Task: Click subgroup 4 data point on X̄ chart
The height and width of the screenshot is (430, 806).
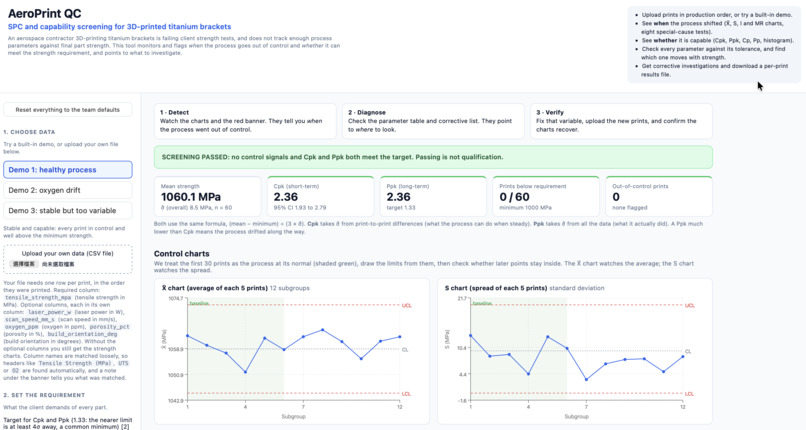Action: 245,372
